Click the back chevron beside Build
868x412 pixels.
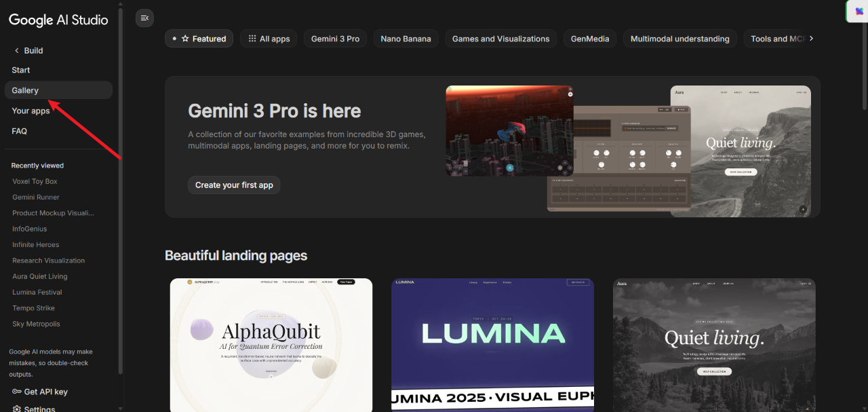pyautogui.click(x=17, y=51)
